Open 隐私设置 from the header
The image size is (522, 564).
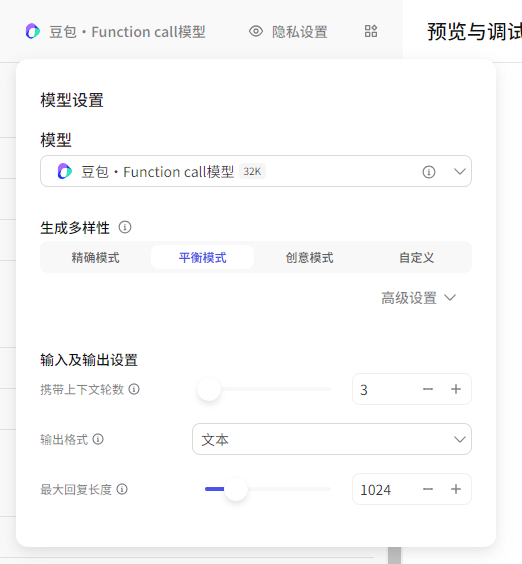[x=299, y=32]
